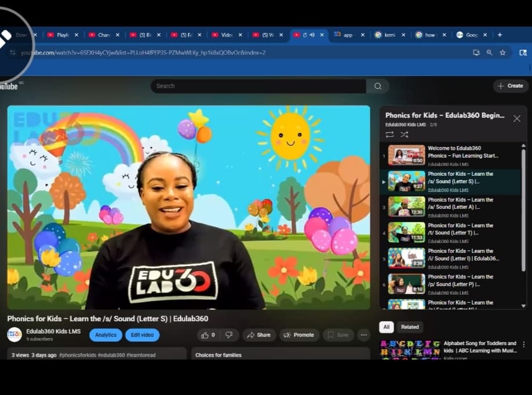
Task: Play the /i/ Sound (Letter I) video
Action: pyautogui.click(x=451, y=258)
